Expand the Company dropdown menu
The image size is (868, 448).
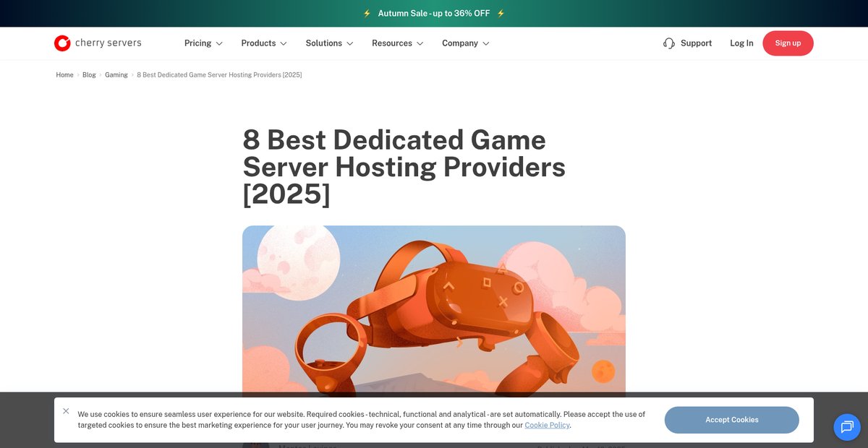coord(466,43)
